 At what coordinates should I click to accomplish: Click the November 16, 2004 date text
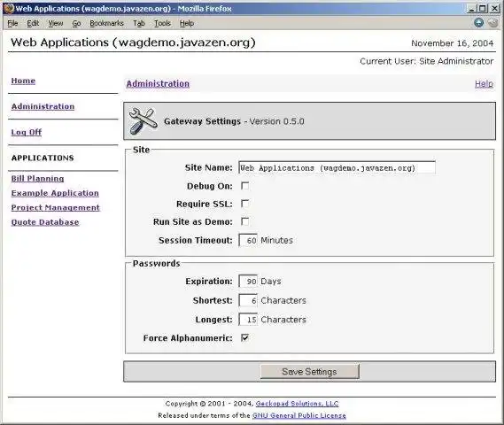[453, 43]
